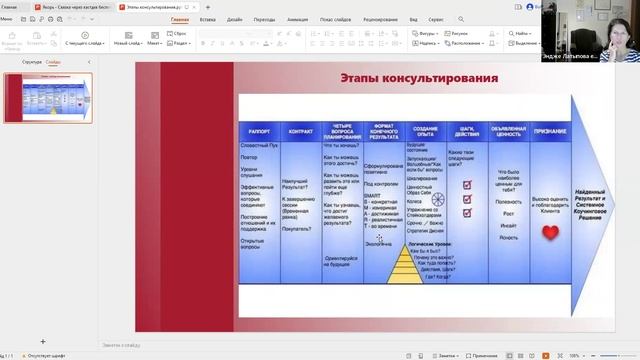
Task: Switch to normal view icon
Action: click(509, 356)
